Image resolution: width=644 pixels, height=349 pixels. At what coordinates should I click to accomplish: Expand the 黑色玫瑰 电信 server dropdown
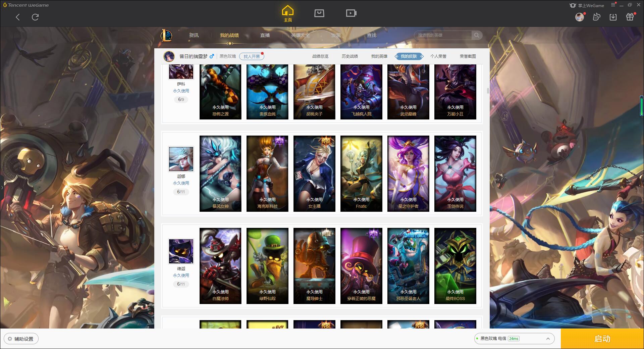514,339
